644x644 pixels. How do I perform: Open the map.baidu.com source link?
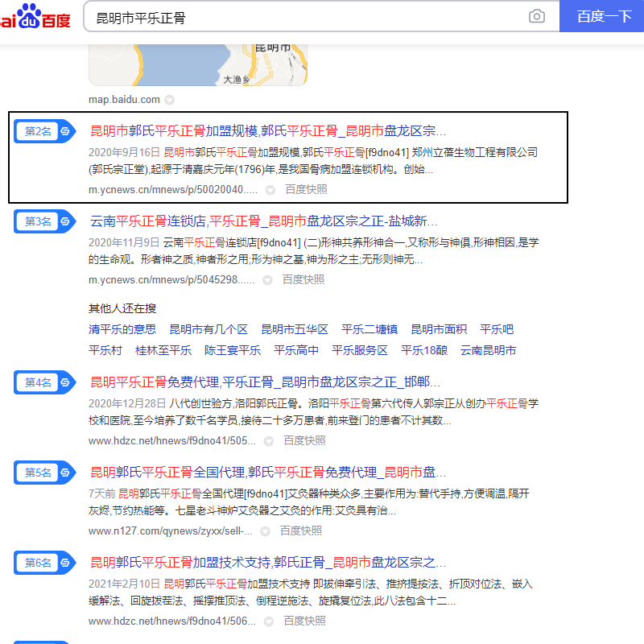(124, 99)
